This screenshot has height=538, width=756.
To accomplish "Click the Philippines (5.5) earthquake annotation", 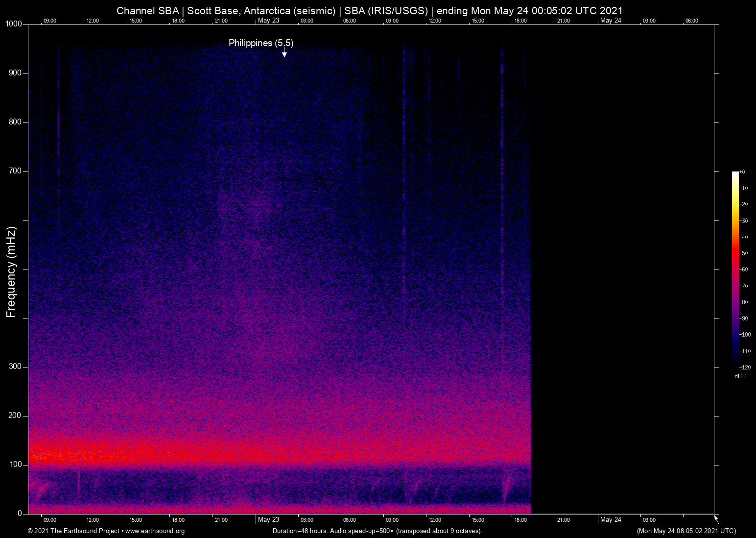I will 261,43.
